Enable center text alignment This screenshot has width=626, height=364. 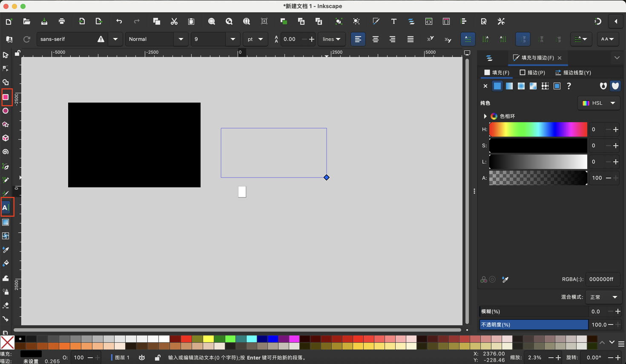375,39
